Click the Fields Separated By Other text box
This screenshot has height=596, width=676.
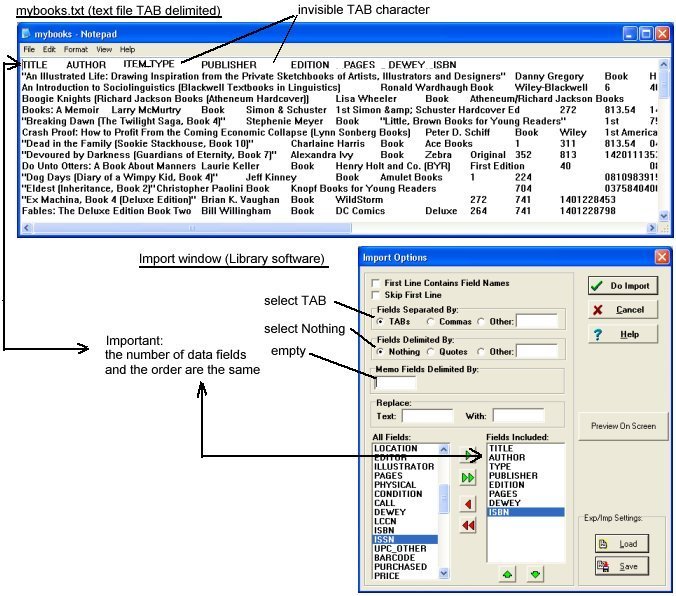537,321
